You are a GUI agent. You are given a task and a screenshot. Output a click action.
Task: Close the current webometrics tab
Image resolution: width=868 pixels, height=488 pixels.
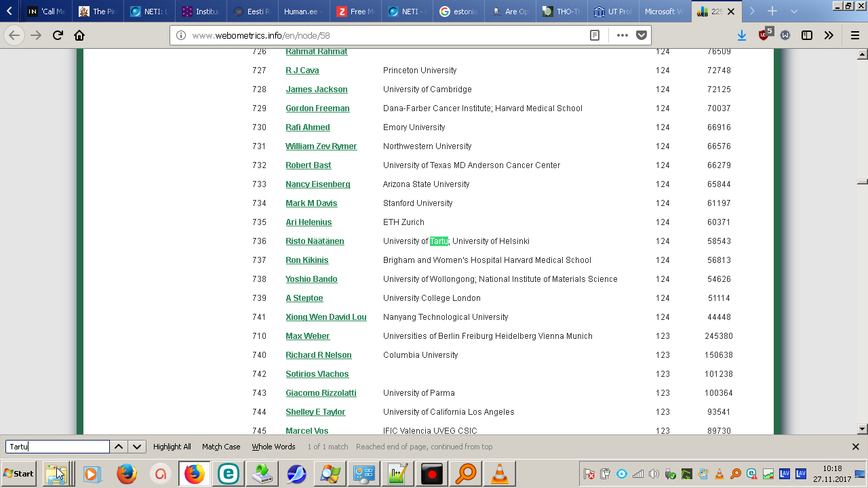[730, 12]
